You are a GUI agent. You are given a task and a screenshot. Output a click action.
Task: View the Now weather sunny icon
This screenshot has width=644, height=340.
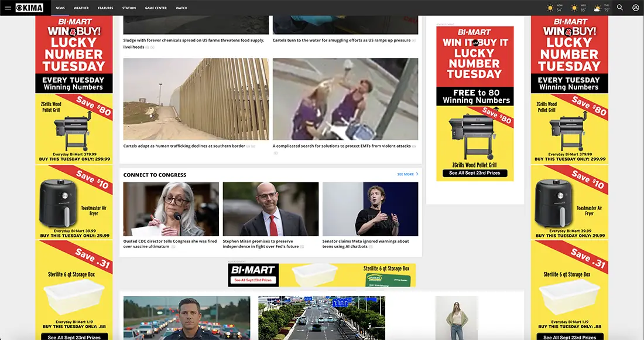pyautogui.click(x=550, y=8)
